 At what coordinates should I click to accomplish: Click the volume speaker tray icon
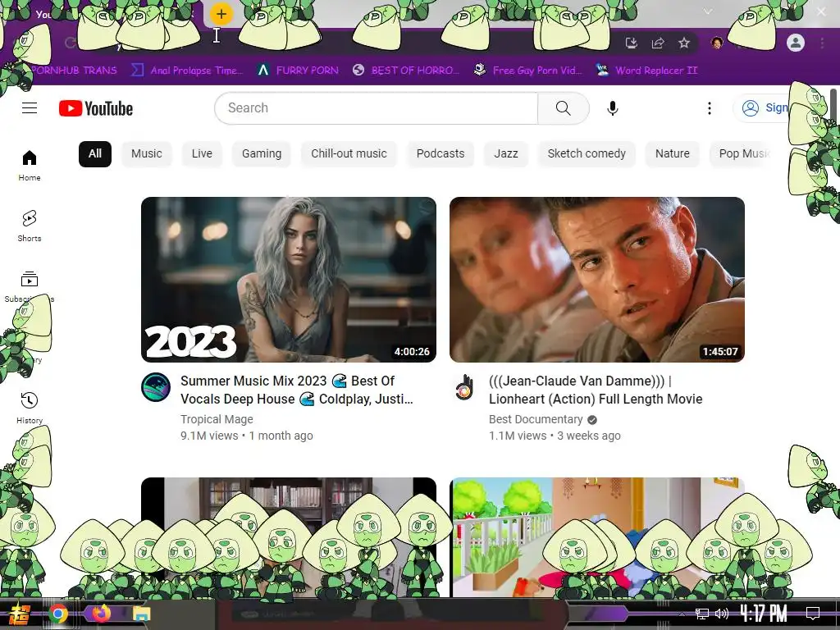722,614
